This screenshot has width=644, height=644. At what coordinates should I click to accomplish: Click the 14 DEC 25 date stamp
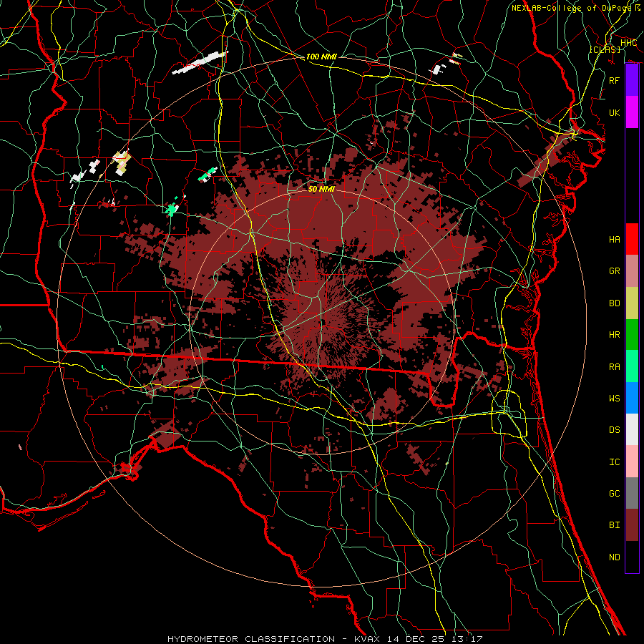click(x=416, y=639)
